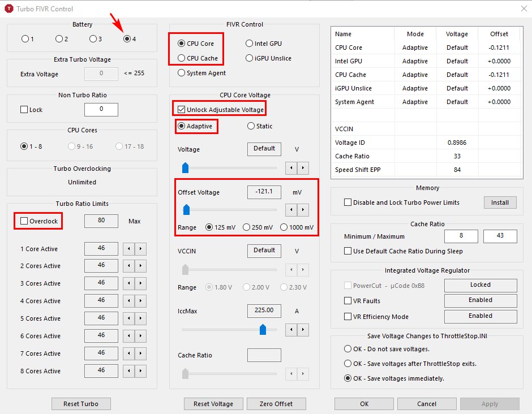Screen dimensions: 532x414
Task: Close the Turbo FIVR Control window
Action: [524, 9]
